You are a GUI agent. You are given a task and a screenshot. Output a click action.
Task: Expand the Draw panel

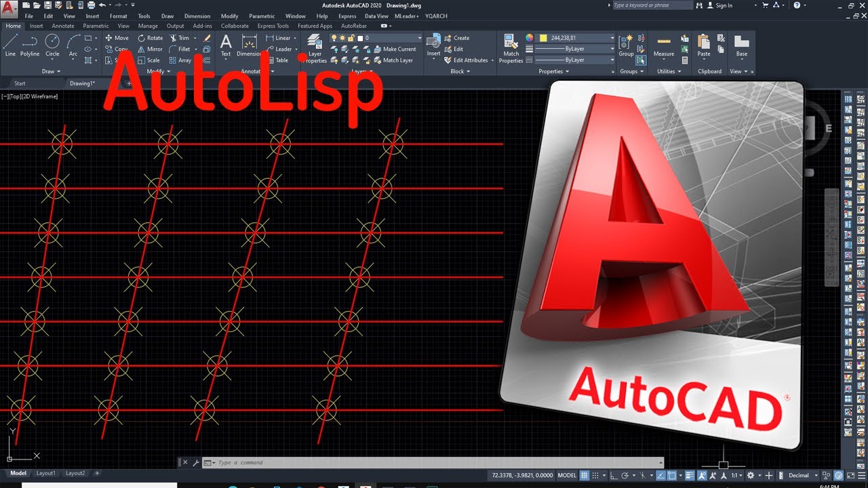click(x=51, y=71)
